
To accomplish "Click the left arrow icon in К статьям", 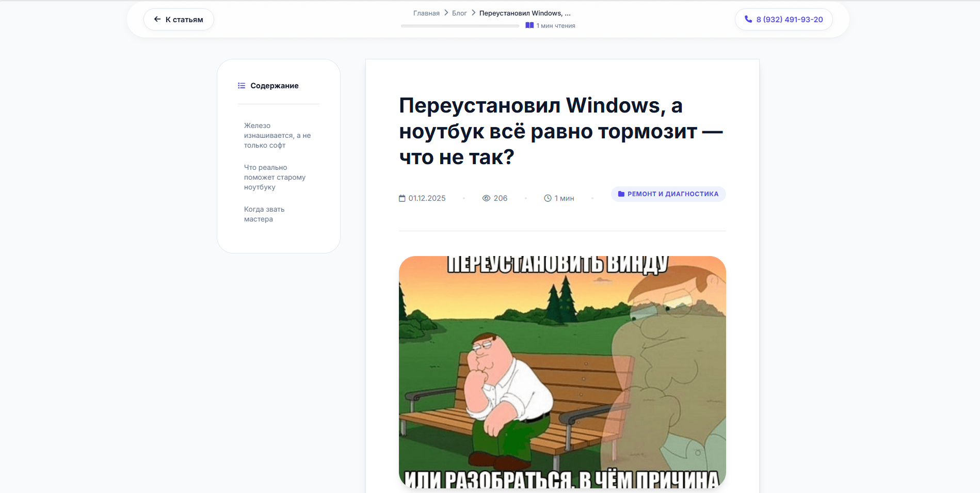I will (157, 19).
